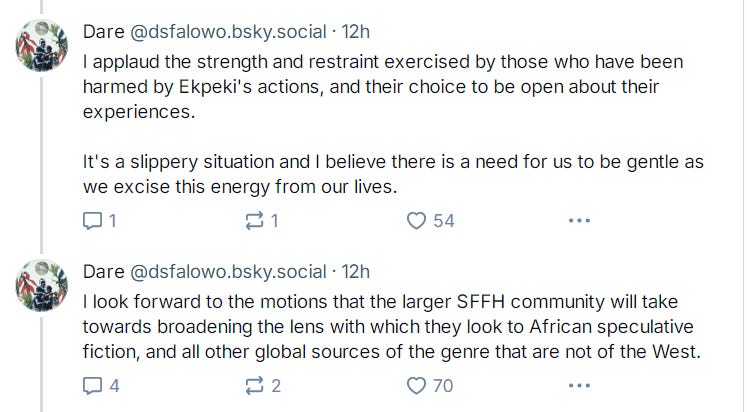Viewport: 747px width, 412px height.
Task: Click the reply count 4 on second post
Action: tap(114, 385)
